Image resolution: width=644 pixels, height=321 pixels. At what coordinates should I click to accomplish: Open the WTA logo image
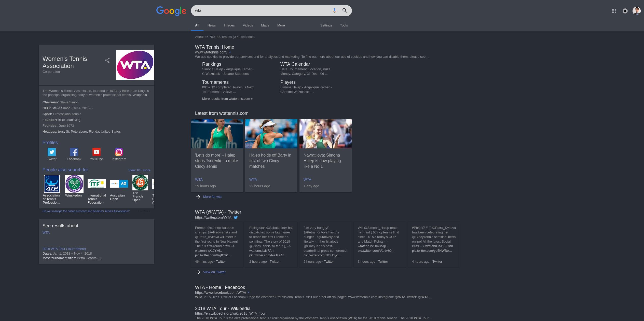(135, 65)
